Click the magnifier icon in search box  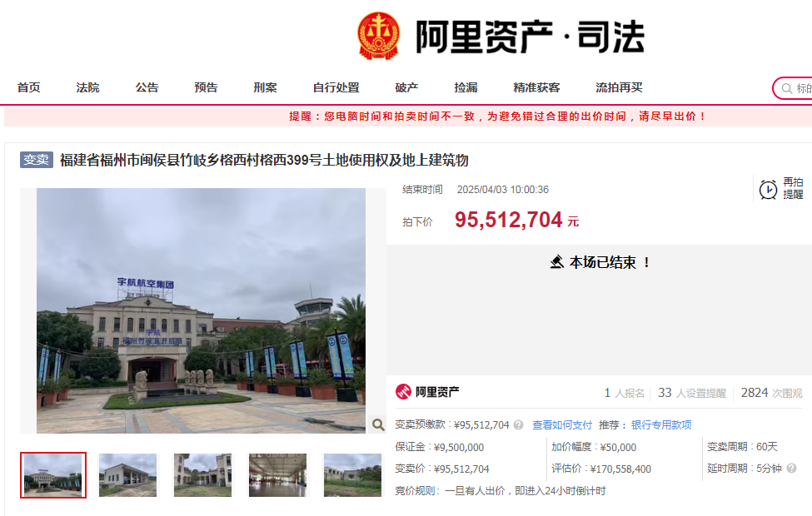pyautogui.click(x=786, y=88)
